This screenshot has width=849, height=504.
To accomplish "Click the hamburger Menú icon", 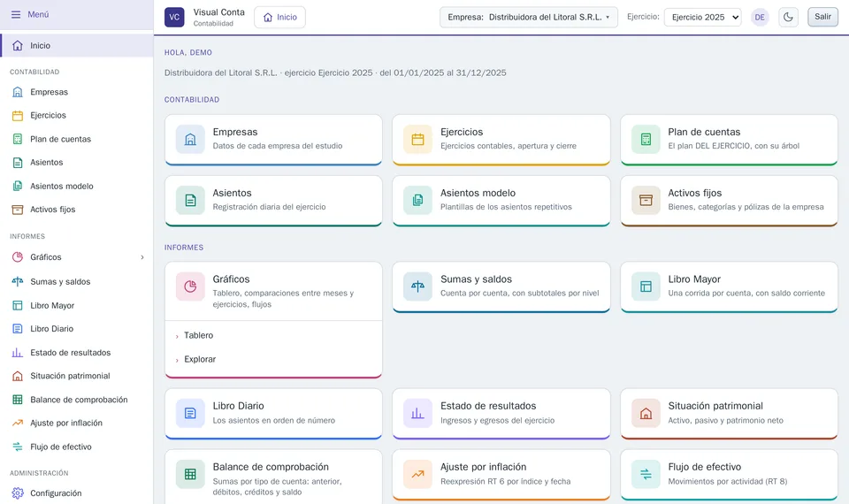I will click(x=16, y=15).
